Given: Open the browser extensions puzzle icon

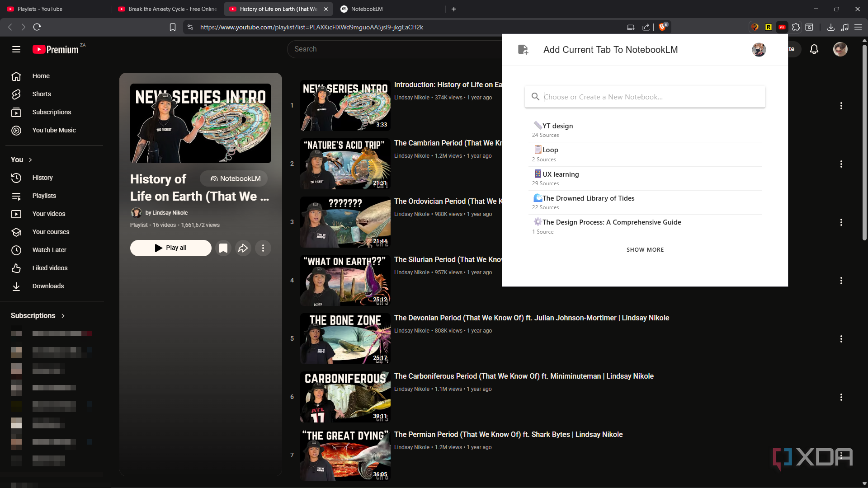Looking at the screenshot, I should coord(796,27).
